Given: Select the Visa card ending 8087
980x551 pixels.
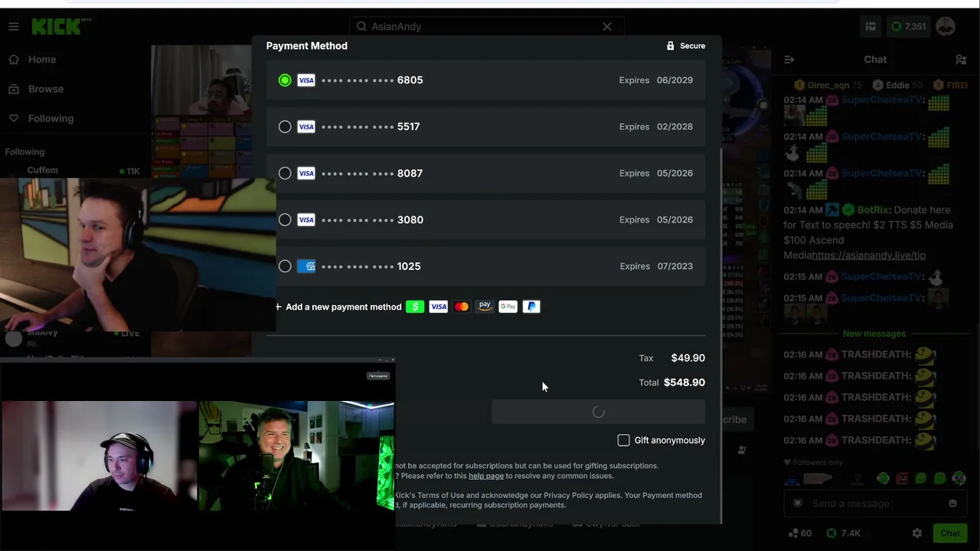Looking at the screenshot, I should point(485,174).
